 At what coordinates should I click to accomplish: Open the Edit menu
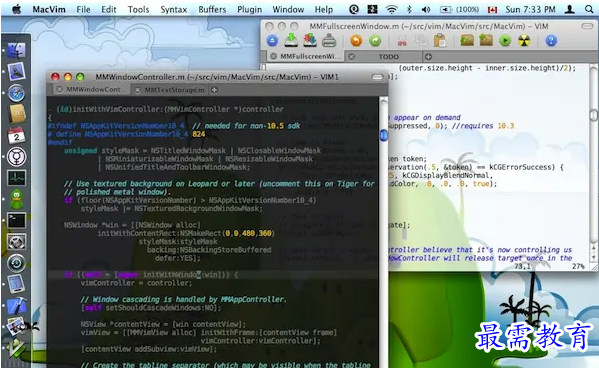109,10
